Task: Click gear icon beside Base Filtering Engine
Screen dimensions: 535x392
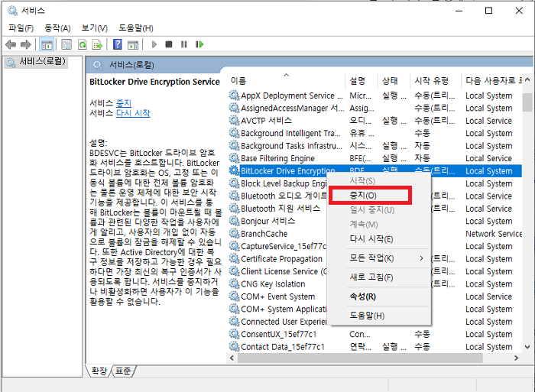Action: tap(234, 158)
